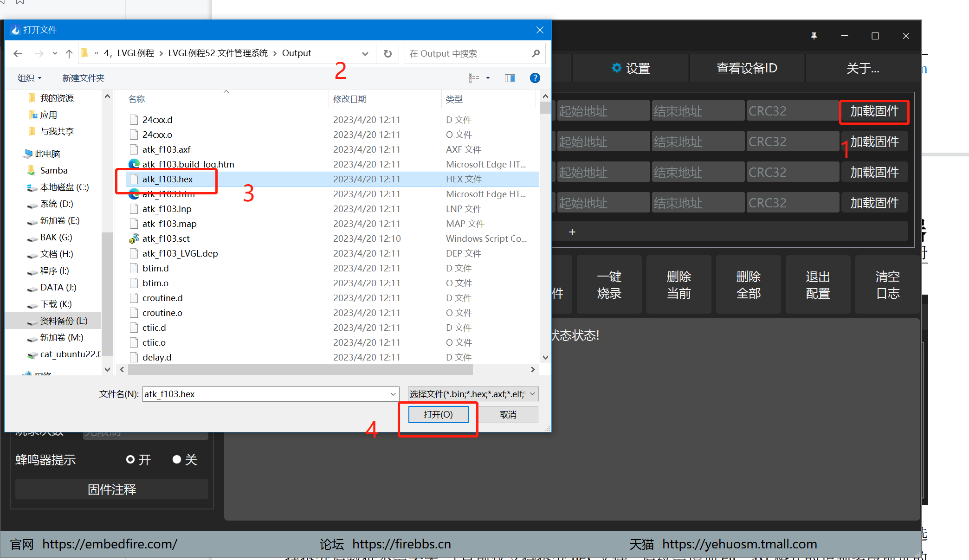Sort files by 修改日期 column
969x560 pixels.
(x=350, y=99)
